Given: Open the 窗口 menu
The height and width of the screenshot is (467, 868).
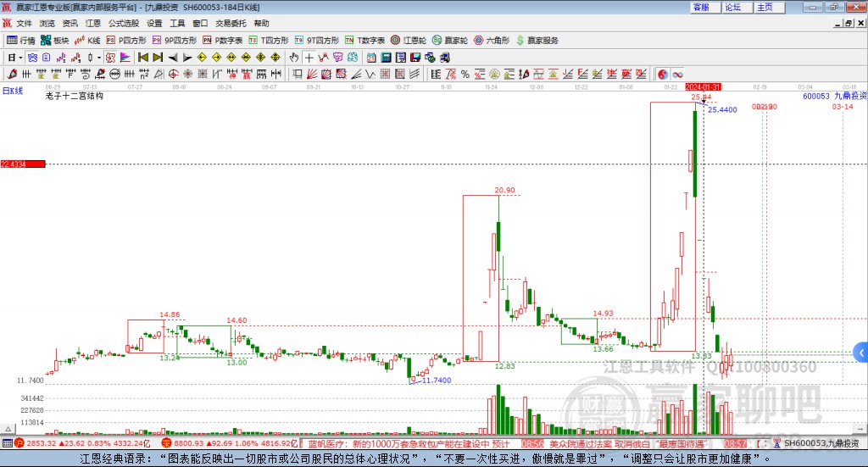Looking at the screenshot, I should click(x=200, y=23).
